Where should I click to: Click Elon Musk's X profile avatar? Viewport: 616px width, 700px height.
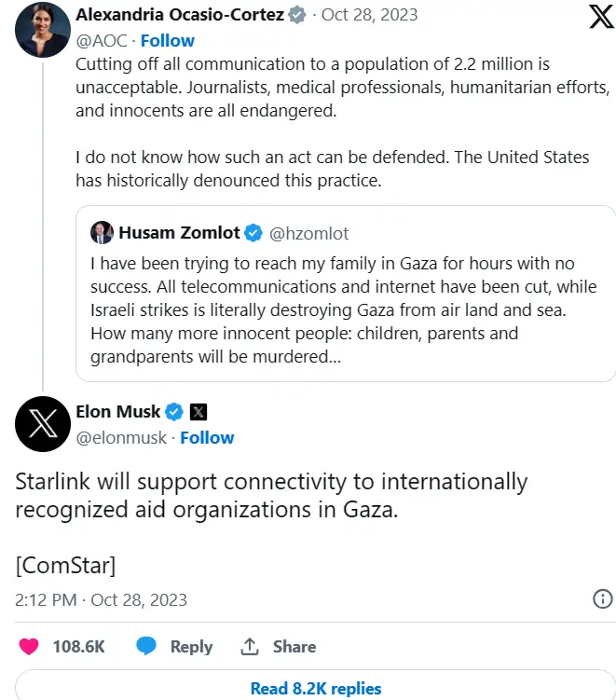click(x=43, y=424)
